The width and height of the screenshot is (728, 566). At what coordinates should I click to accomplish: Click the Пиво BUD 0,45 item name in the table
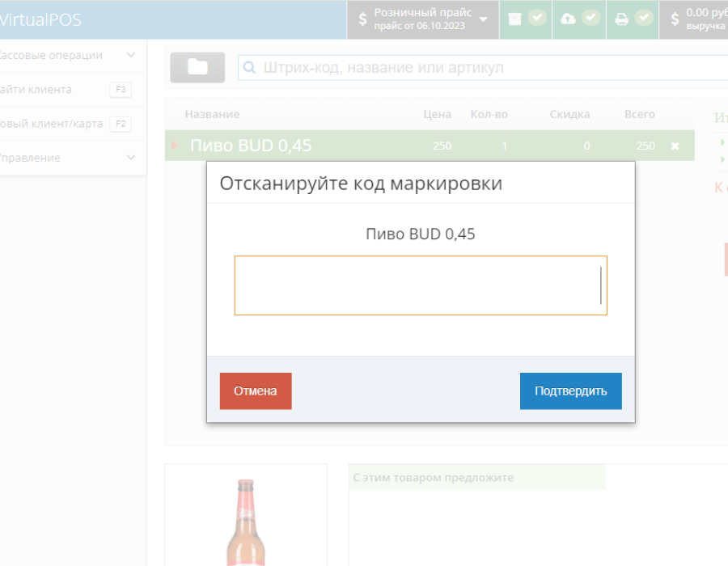click(251, 146)
